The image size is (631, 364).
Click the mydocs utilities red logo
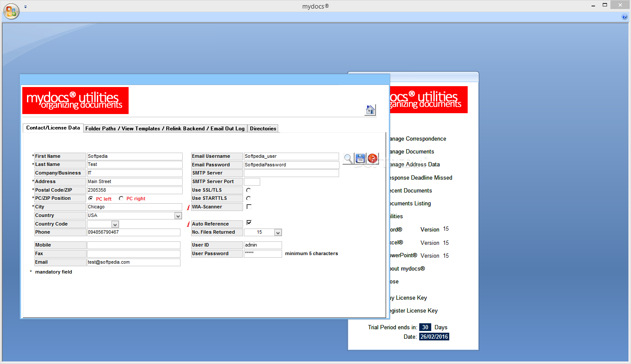75,100
